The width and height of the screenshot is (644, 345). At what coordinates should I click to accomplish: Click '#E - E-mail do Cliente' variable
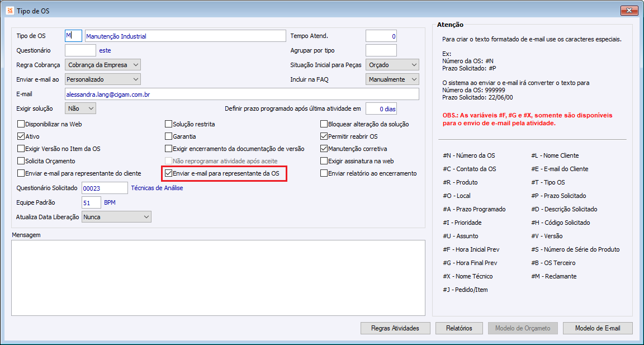click(560, 169)
